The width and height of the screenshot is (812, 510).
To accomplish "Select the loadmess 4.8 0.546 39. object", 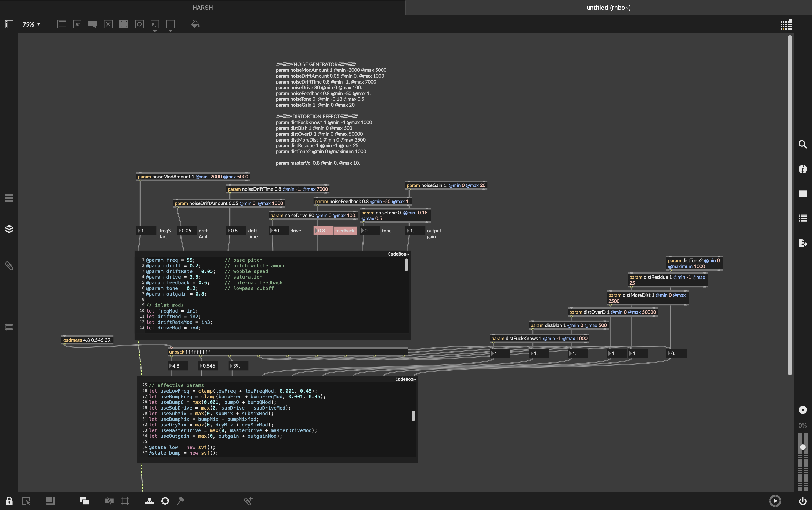I will pyautogui.click(x=87, y=340).
